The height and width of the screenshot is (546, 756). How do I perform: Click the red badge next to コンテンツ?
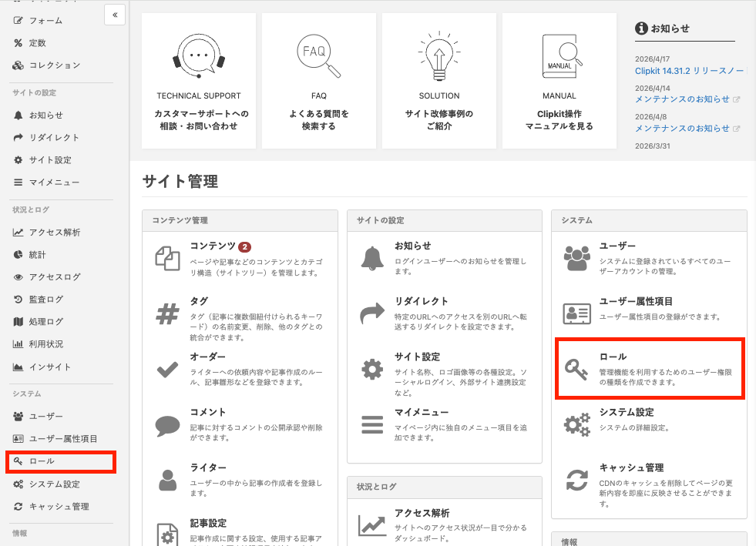click(x=245, y=247)
